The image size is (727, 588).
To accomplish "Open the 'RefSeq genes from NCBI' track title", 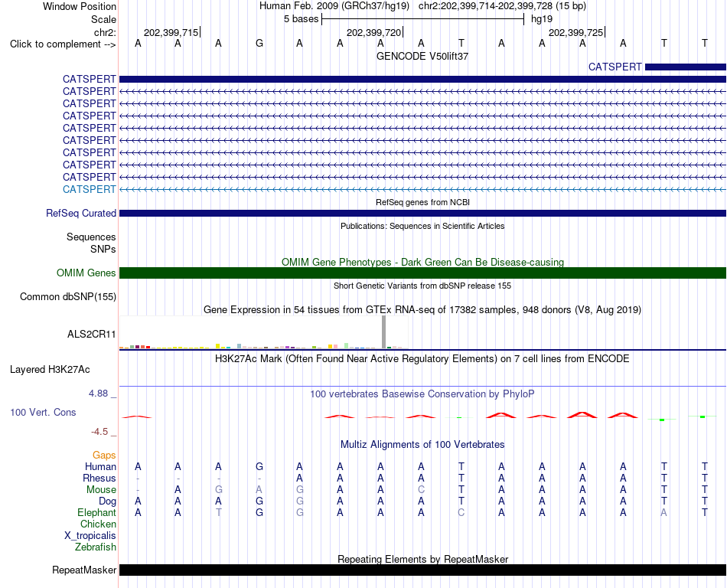I will tap(422, 202).
